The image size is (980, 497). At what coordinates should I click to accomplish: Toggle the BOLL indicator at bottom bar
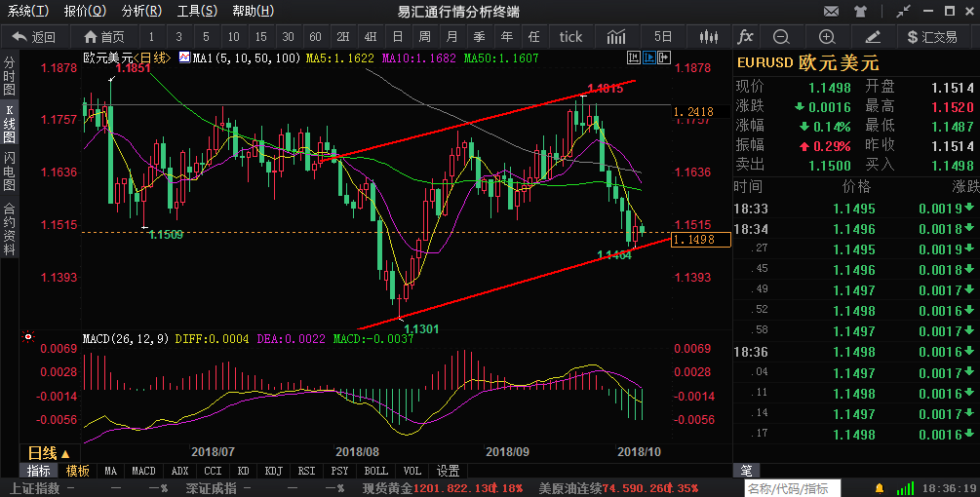click(375, 471)
